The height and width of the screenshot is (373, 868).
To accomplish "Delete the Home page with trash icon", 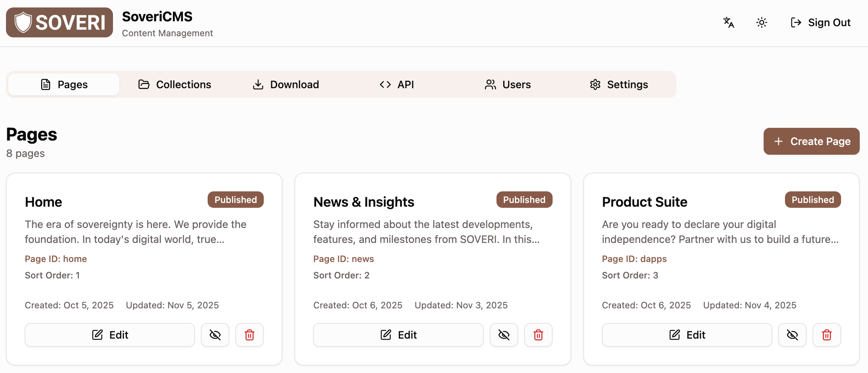I will click(x=249, y=335).
